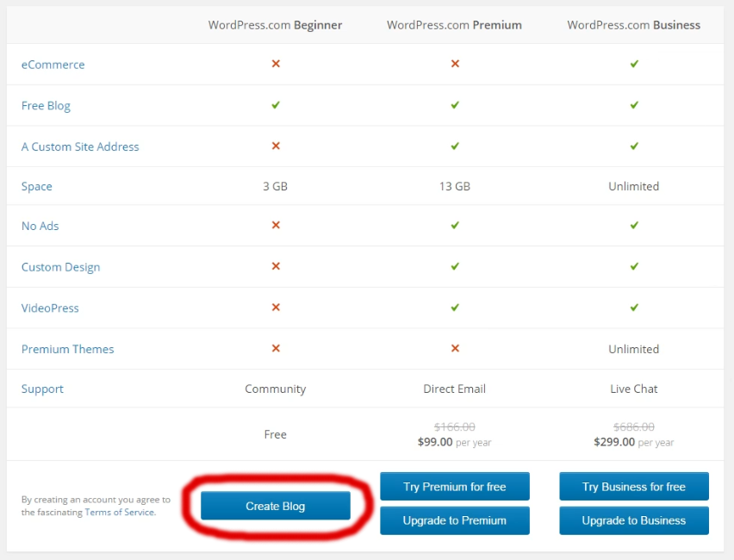734x560 pixels.
Task: Open the VideoPress feature link
Action: [x=50, y=308]
